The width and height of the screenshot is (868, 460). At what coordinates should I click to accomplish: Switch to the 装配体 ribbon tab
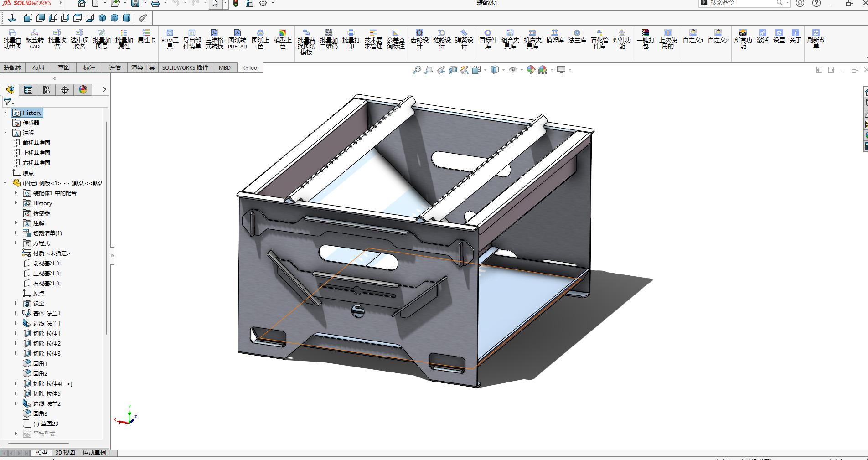click(13, 67)
